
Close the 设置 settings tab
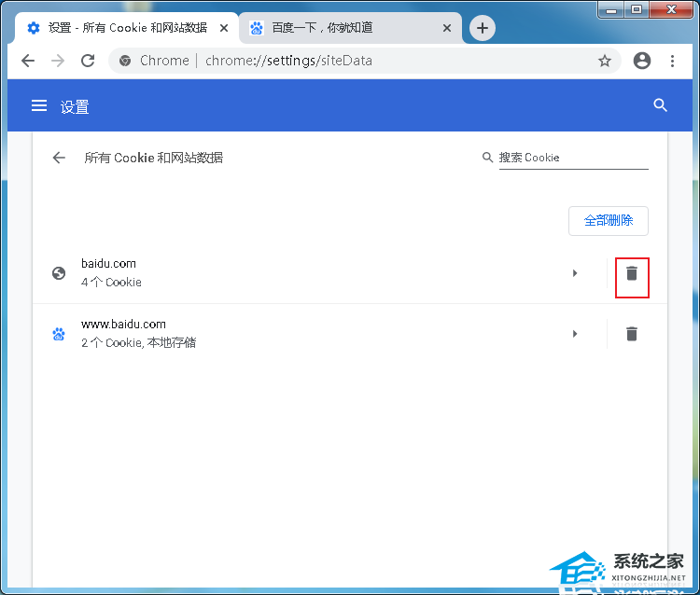click(224, 28)
